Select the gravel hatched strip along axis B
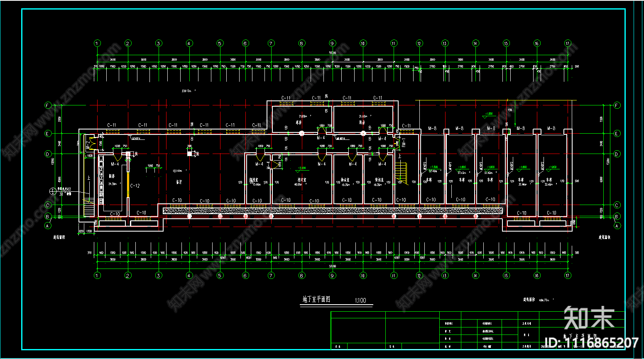 point(333,211)
